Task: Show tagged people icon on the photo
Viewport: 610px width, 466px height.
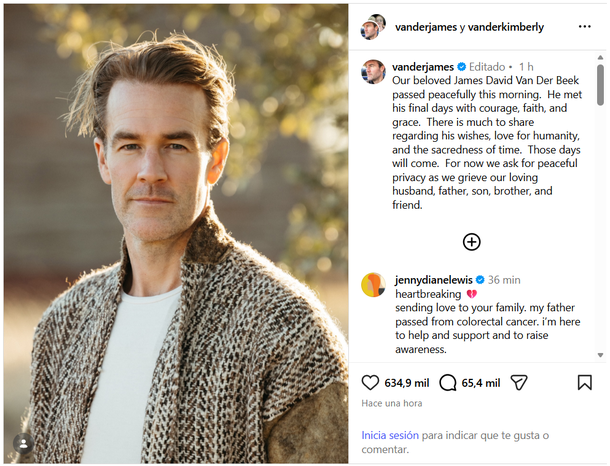Action: click(23, 443)
